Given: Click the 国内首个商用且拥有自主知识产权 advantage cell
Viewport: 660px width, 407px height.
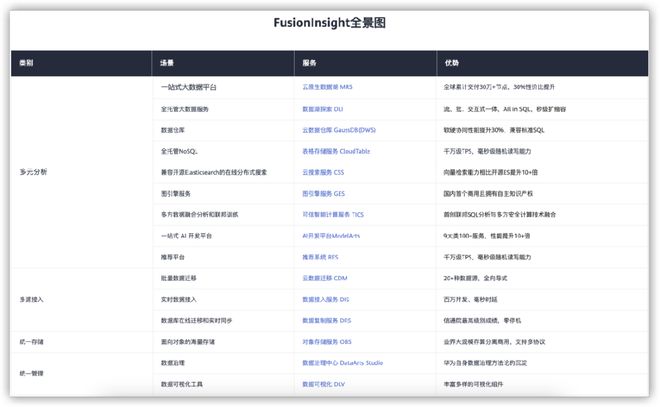Looking at the screenshot, I should point(488,194).
